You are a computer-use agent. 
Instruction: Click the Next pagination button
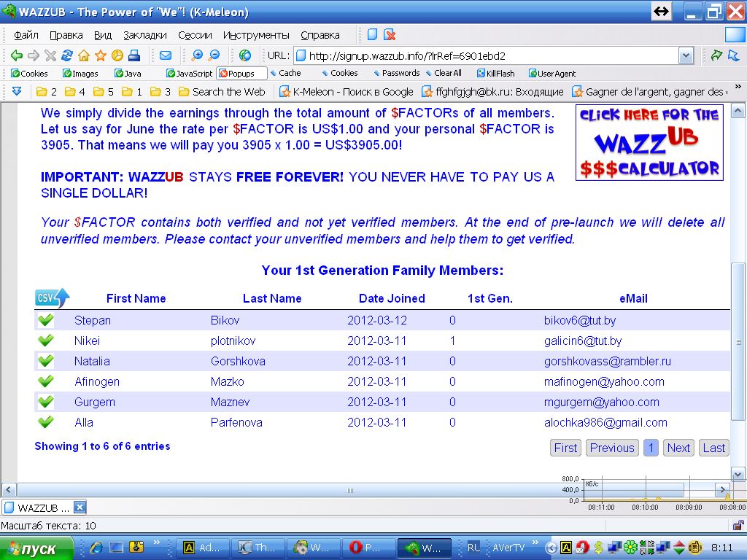[x=678, y=448]
